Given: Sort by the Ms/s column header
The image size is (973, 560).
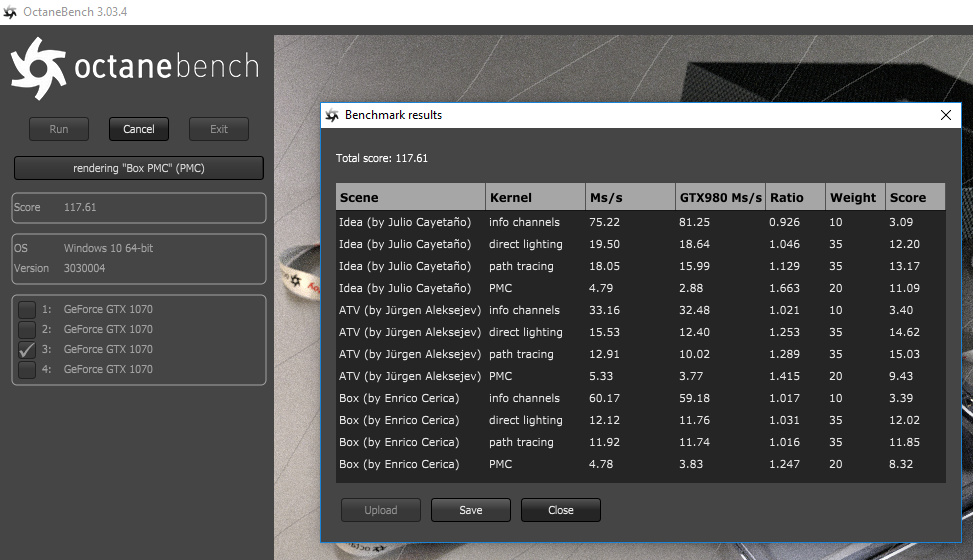Looking at the screenshot, I should (x=630, y=197).
